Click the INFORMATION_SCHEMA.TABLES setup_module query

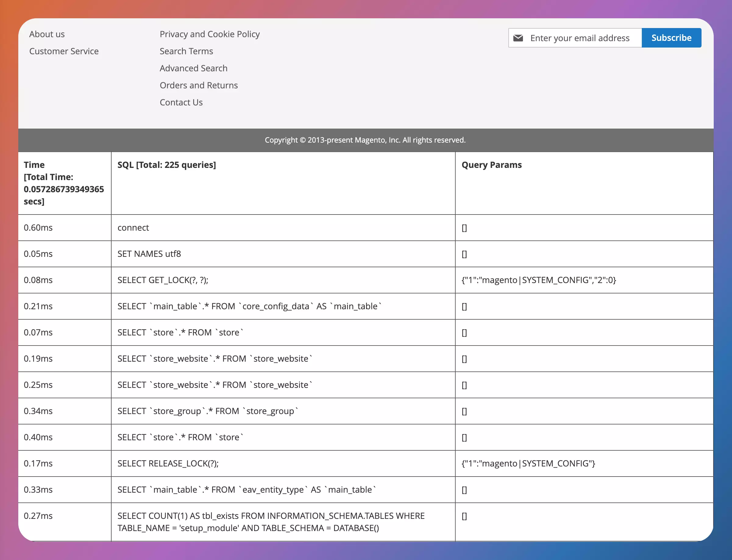point(283,522)
